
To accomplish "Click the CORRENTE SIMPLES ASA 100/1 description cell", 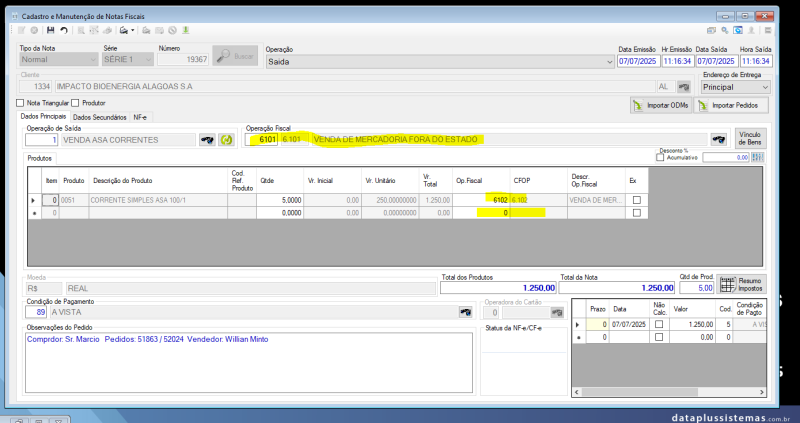I will click(158, 200).
